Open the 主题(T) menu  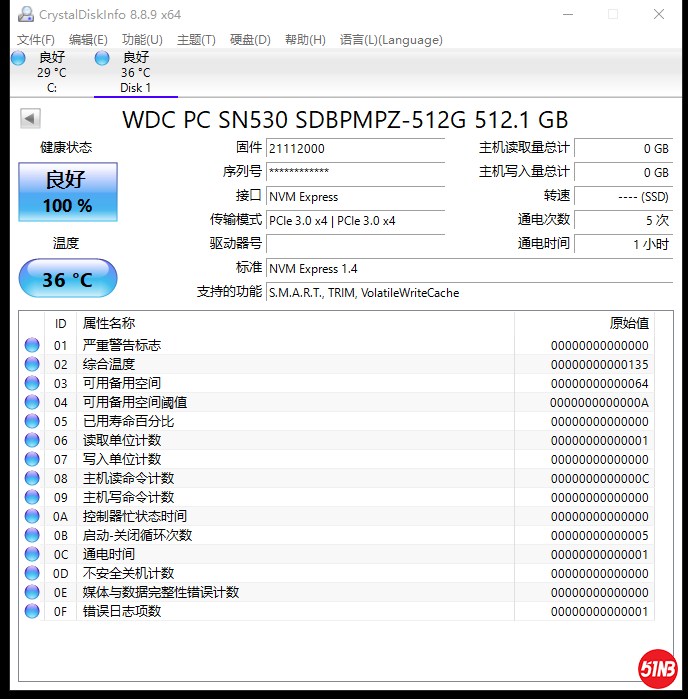click(196, 40)
